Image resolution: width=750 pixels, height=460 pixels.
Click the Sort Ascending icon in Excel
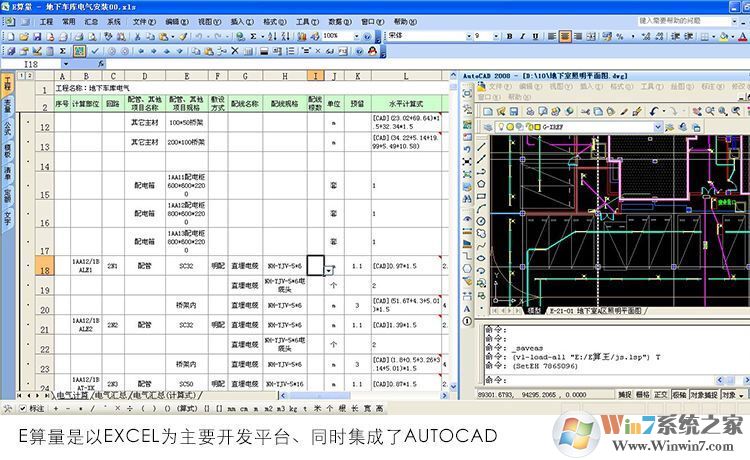pos(272,37)
